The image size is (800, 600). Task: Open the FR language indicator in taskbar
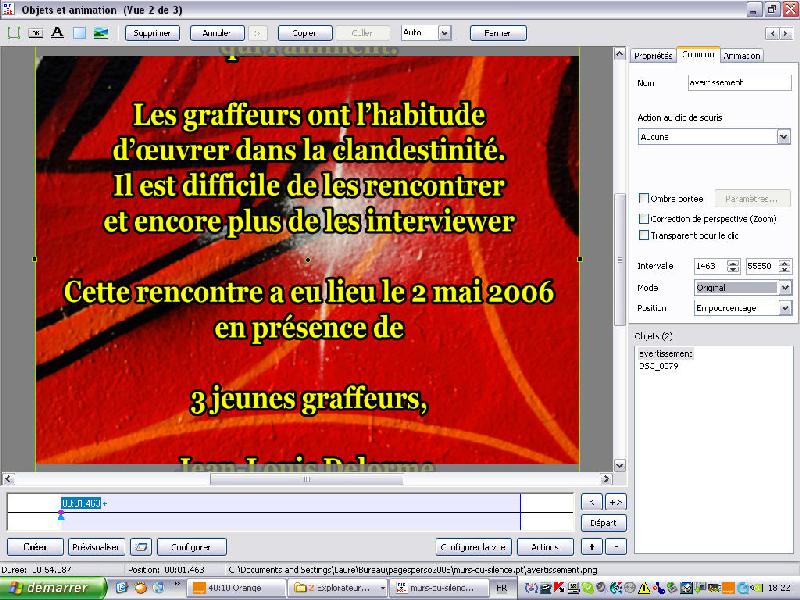502,588
